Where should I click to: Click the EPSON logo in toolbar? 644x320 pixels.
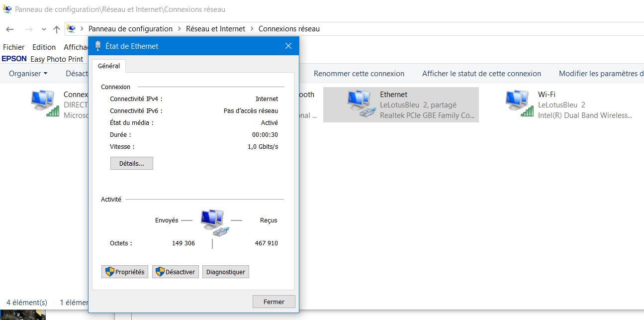[x=14, y=59]
